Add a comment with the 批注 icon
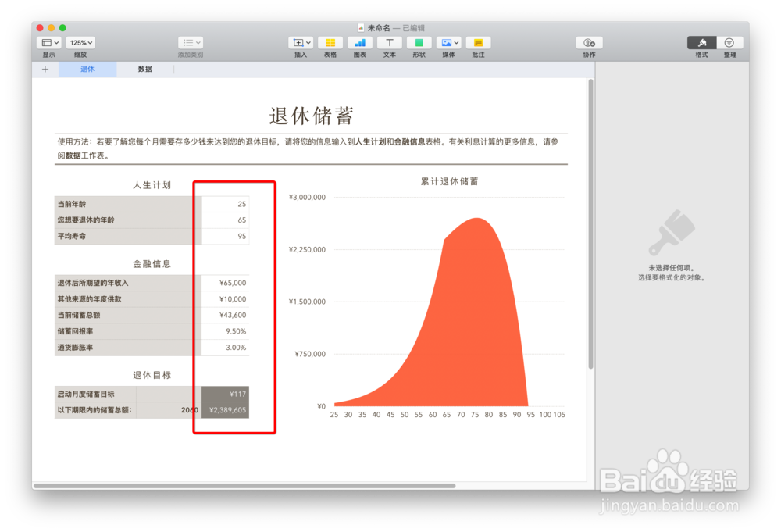The height and width of the screenshot is (532, 781). tap(477, 43)
